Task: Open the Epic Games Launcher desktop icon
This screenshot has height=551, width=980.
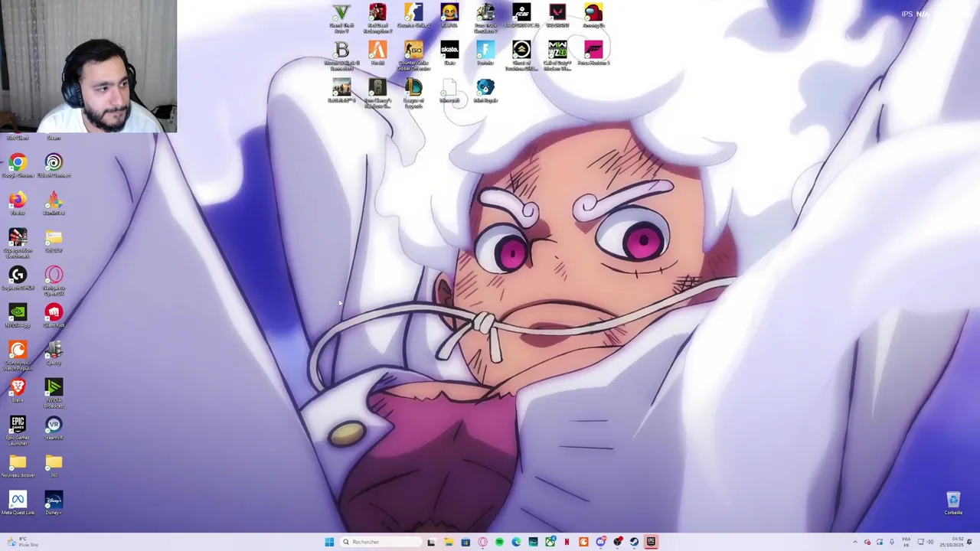Action: (18, 430)
